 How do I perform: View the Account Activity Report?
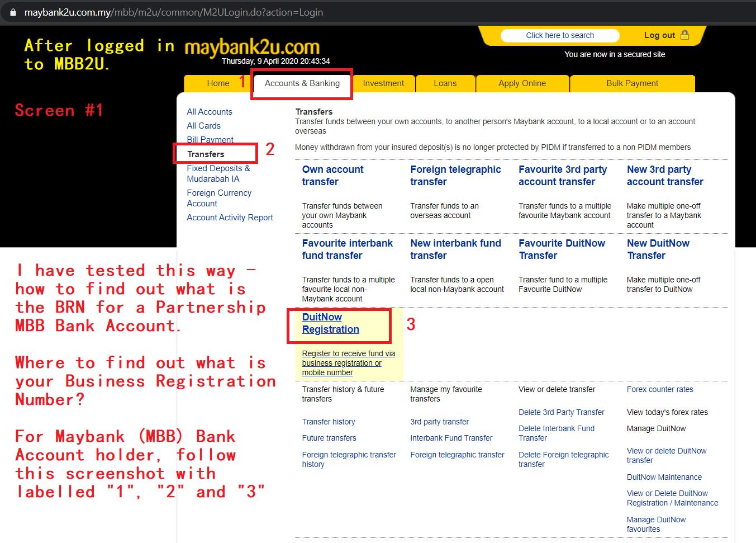click(x=230, y=218)
